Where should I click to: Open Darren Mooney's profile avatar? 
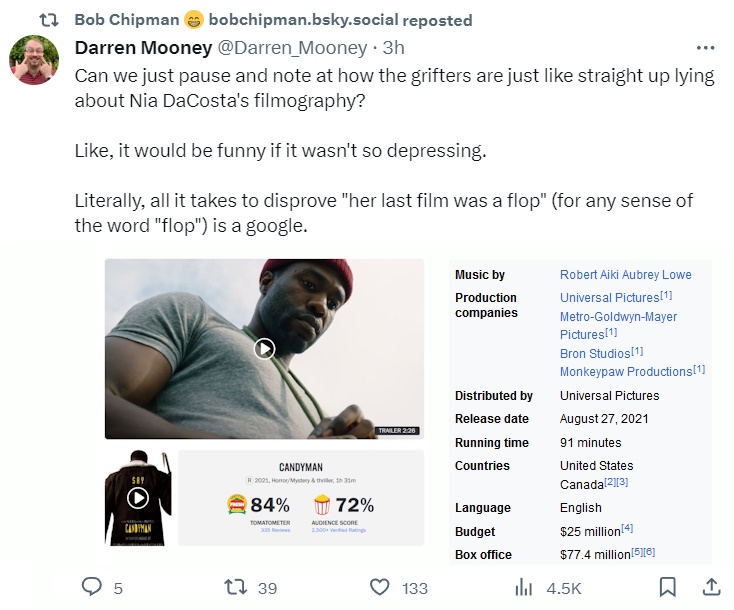[34, 60]
